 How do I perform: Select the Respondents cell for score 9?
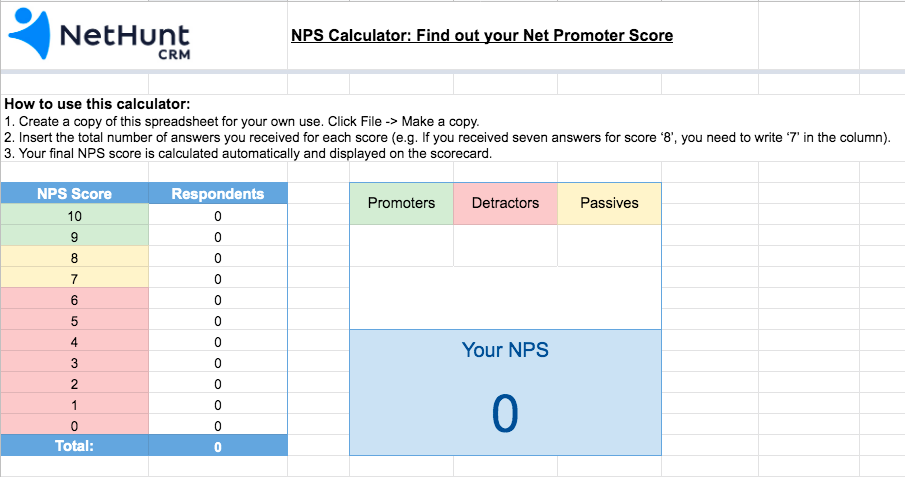pos(218,237)
